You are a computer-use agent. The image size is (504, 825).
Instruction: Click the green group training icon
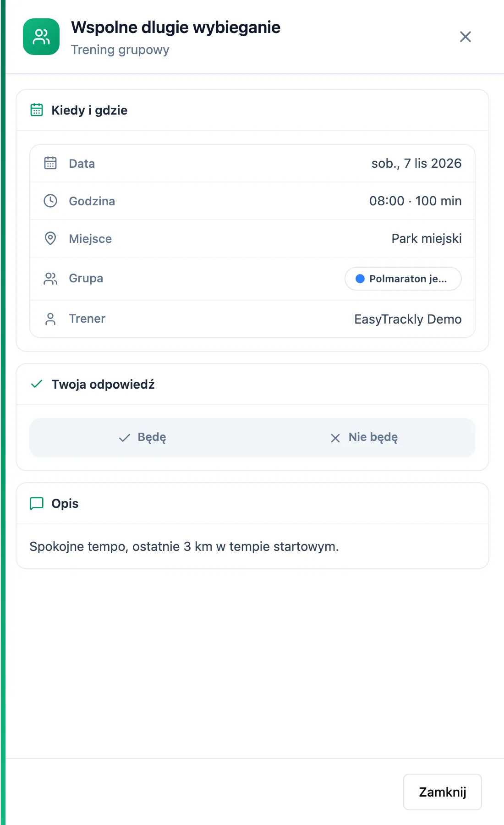click(x=41, y=37)
